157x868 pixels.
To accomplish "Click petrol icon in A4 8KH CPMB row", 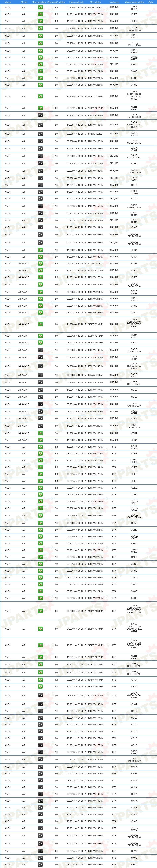I will (40, 64).
